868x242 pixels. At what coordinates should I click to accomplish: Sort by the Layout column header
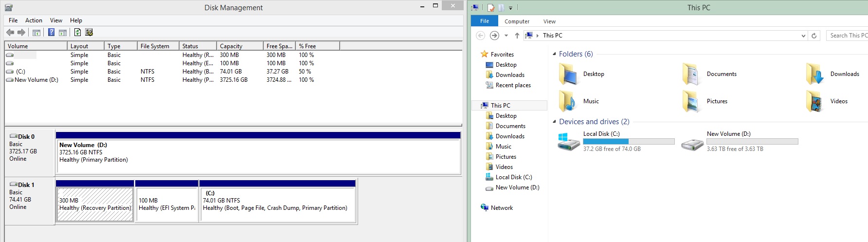(86, 46)
